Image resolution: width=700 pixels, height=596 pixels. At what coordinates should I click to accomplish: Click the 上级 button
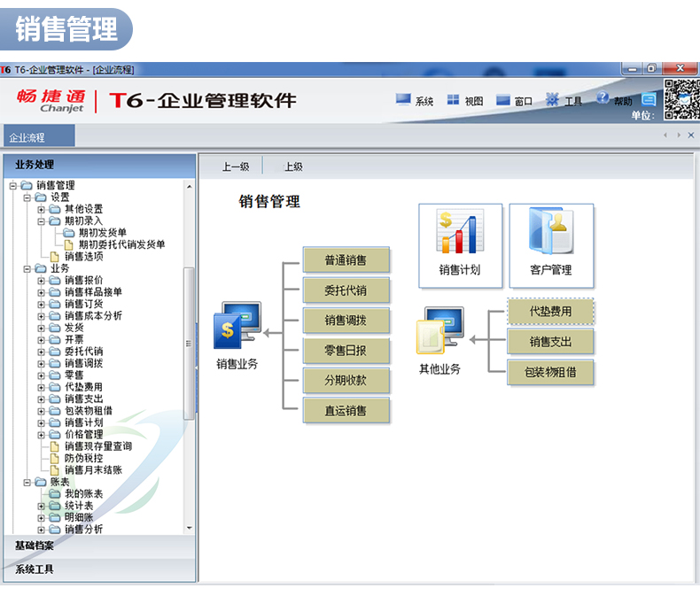click(x=293, y=166)
